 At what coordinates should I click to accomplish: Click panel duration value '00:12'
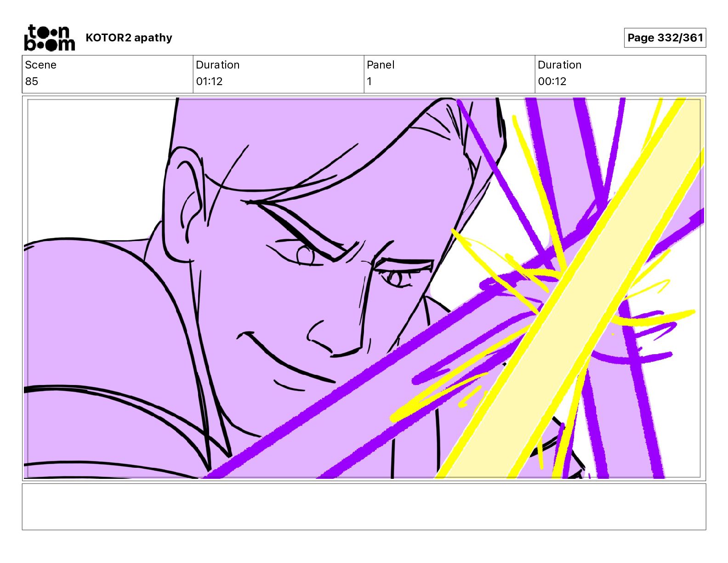tap(552, 81)
